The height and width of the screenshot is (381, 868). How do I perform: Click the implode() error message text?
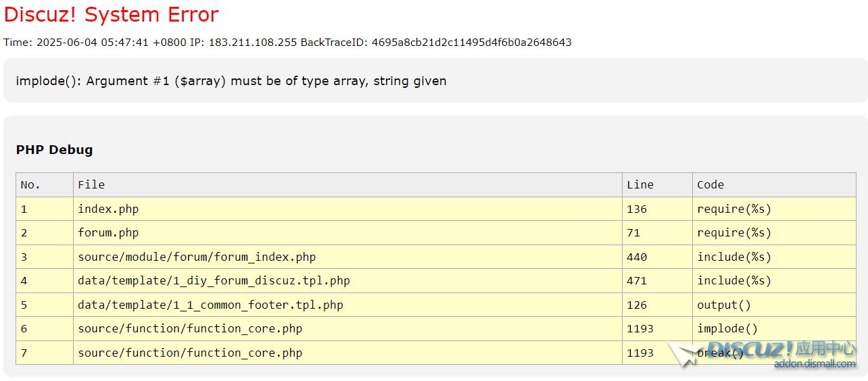(x=231, y=81)
